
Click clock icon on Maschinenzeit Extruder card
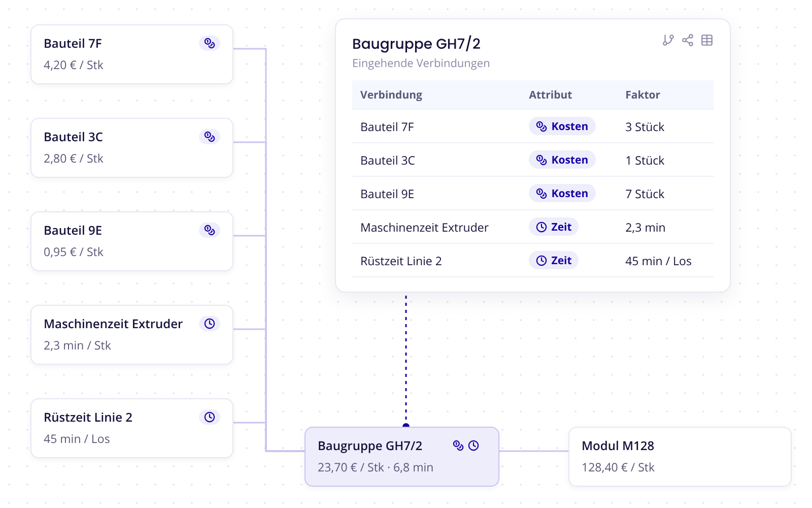coord(210,324)
